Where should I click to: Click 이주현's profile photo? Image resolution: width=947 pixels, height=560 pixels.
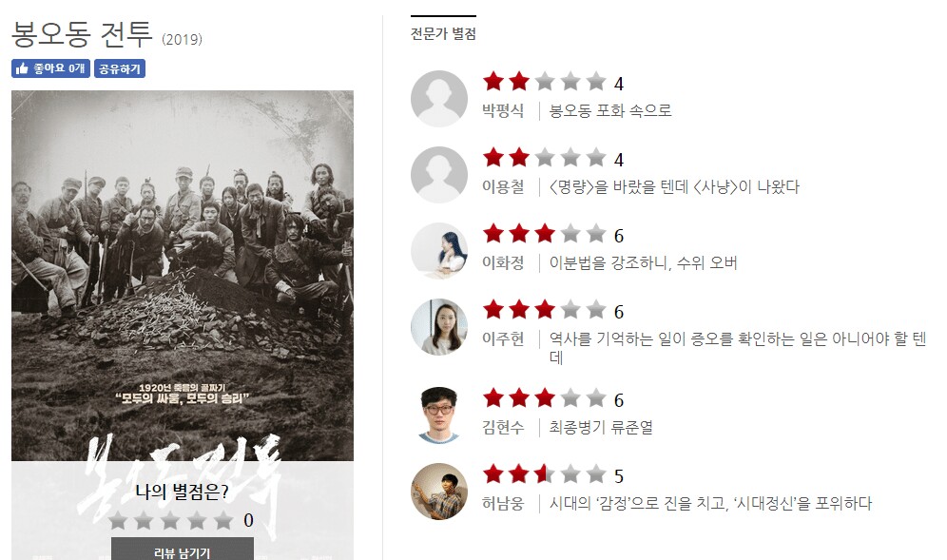(439, 327)
